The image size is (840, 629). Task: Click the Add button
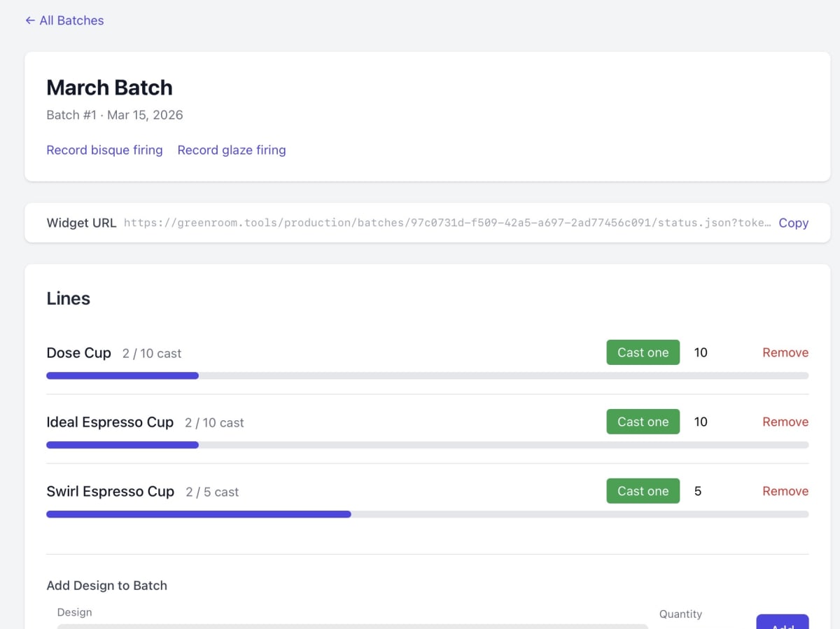point(782,623)
